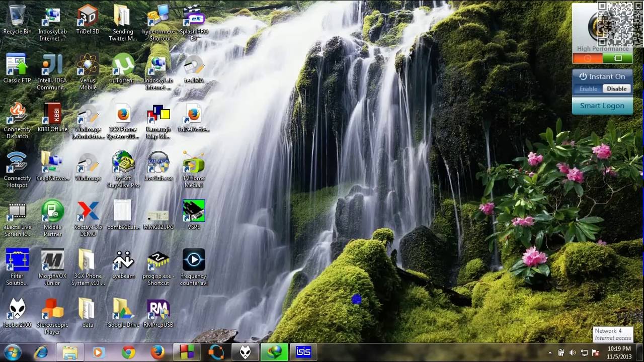Viewport: 644px width, 362px height.
Task: Open the KBBI Offline dictionary icon
Action: [52, 118]
